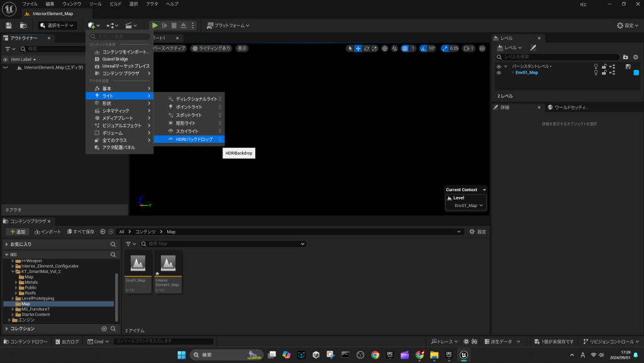This screenshot has height=363, width=644.
Task: Click the Env01_Map asset thumbnail
Action: click(138, 264)
